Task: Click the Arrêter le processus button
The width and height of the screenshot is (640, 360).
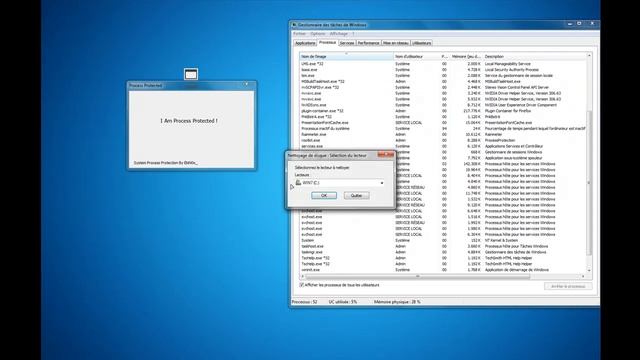Action: click(x=568, y=287)
